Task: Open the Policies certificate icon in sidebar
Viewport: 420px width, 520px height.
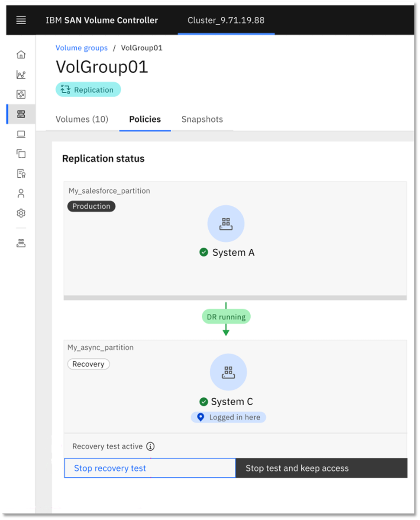Action: [x=20, y=173]
